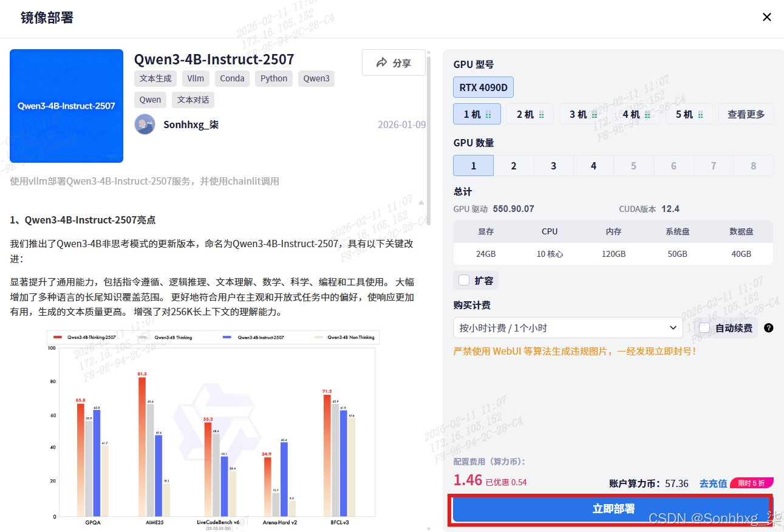Screen dimensions: 784x532
Task: Click the 分享 share button
Action: tap(394, 63)
